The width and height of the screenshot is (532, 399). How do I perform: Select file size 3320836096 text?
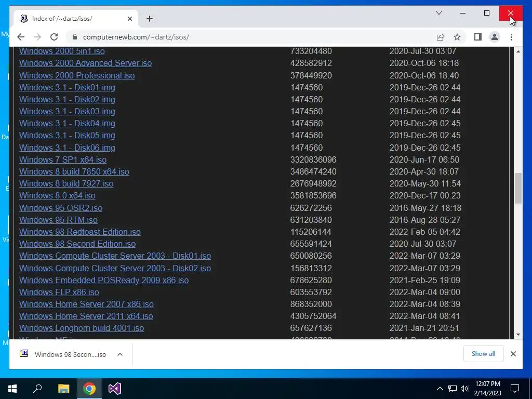click(x=313, y=159)
